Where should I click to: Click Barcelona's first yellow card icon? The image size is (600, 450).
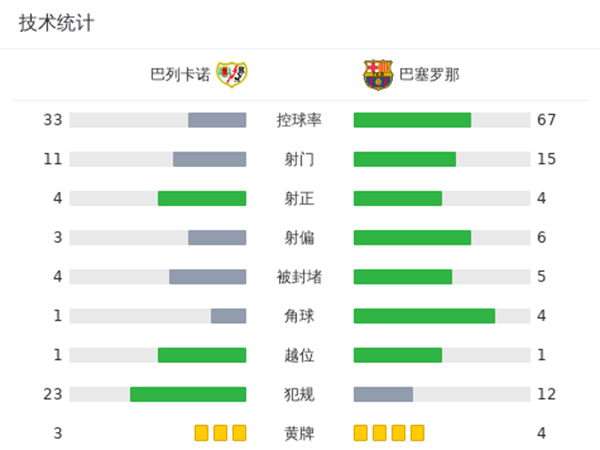click(x=361, y=433)
